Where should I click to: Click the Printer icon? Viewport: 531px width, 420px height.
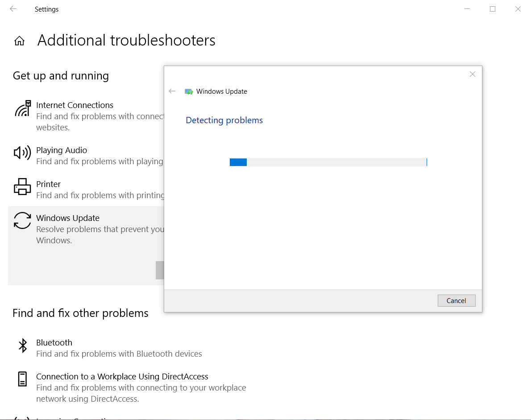(x=22, y=187)
